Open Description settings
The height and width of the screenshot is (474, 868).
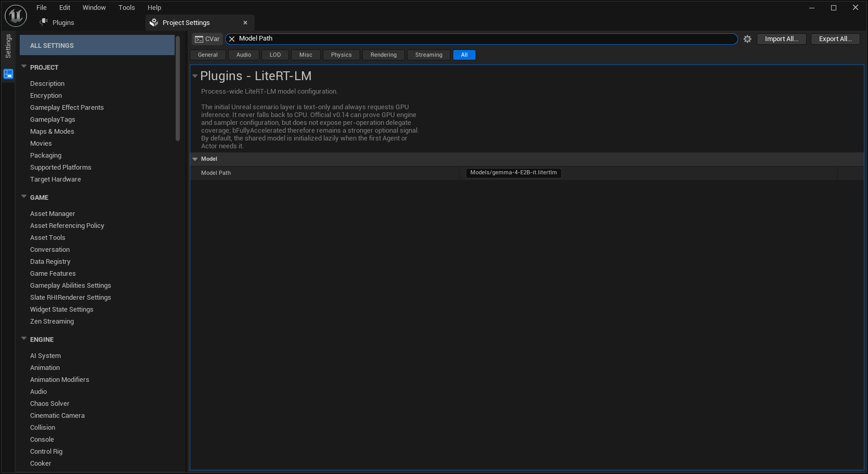pos(47,83)
